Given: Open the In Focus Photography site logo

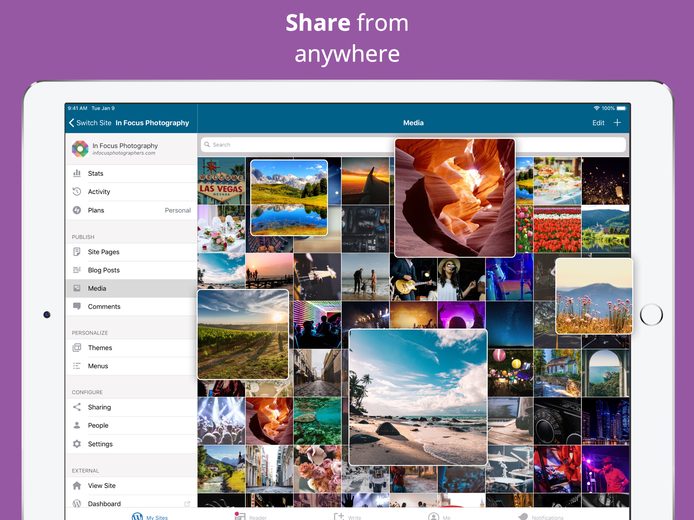Looking at the screenshot, I should point(80,149).
